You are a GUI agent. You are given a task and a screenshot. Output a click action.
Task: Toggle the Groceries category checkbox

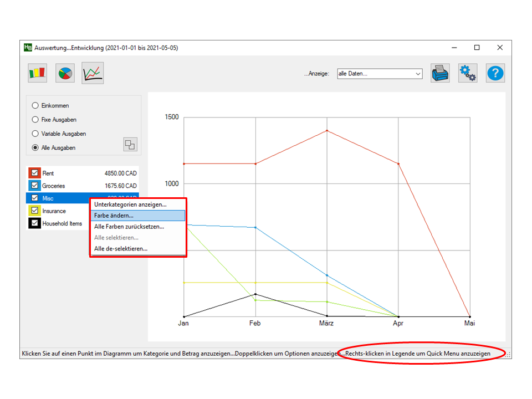(34, 186)
